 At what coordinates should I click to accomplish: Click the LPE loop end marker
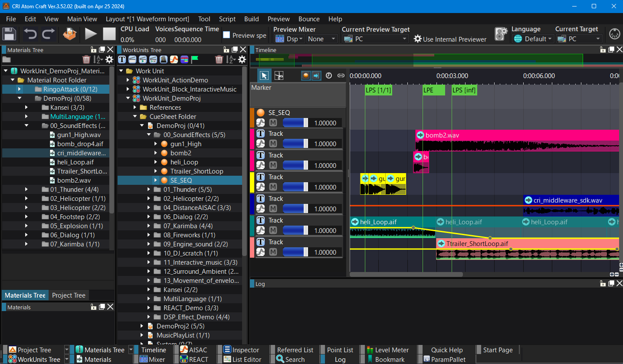(433, 90)
